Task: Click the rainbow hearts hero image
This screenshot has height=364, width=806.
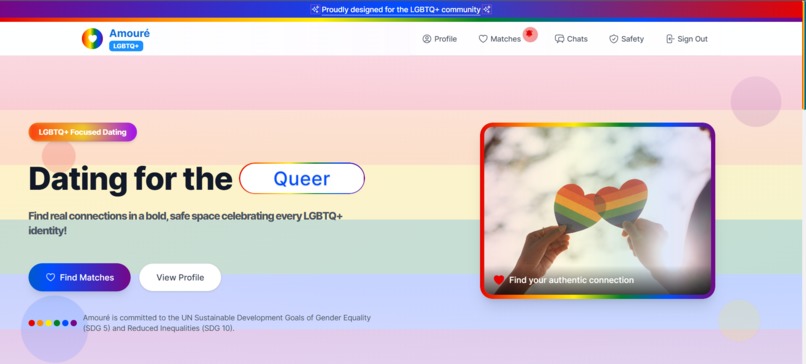Action: click(597, 210)
